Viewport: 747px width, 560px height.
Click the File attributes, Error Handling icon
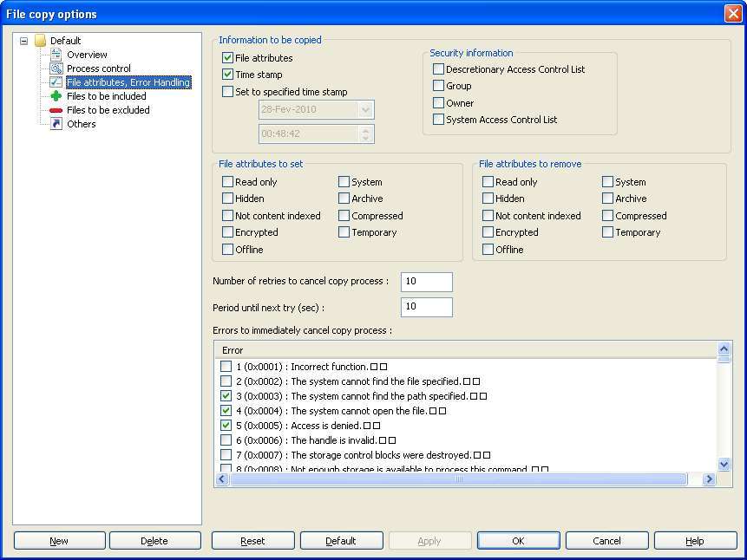[56, 82]
